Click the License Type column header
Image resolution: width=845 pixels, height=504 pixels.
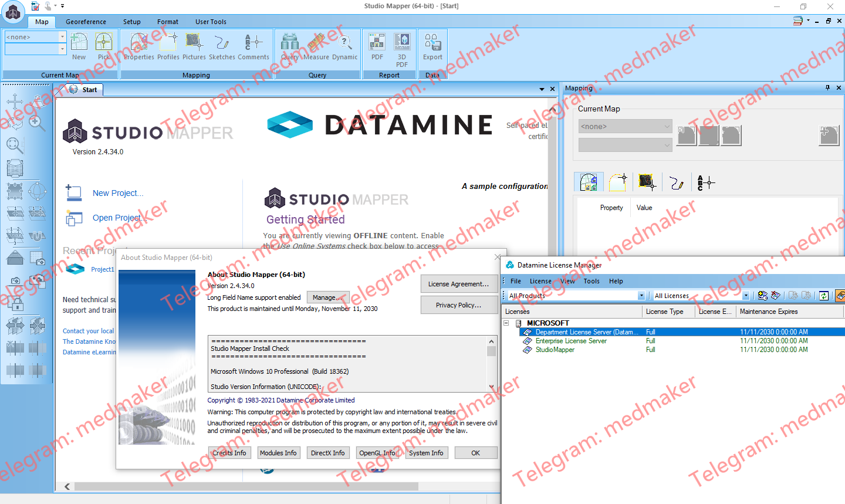point(668,312)
